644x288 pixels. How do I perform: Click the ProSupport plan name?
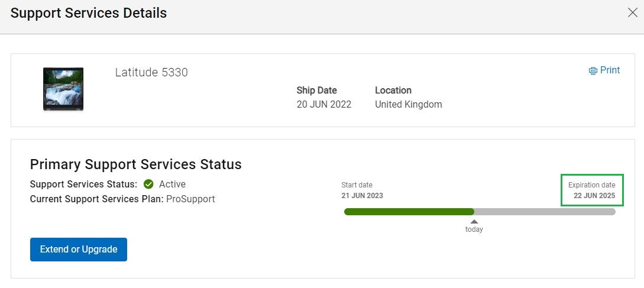click(190, 199)
